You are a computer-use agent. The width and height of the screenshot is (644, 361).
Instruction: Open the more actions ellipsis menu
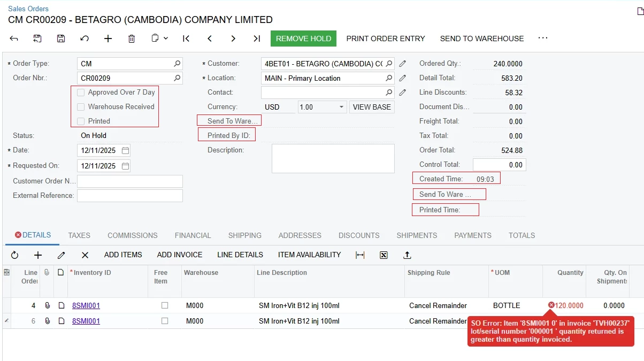[x=543, y=39]
